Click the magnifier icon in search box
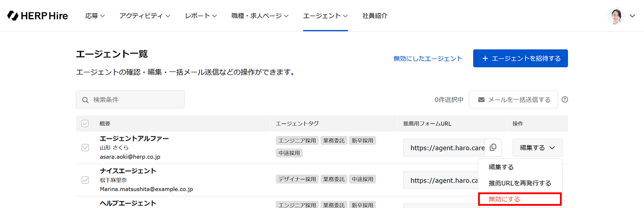Screen dimensions: 644x208 pyautogui.click(x=85, y=100)
